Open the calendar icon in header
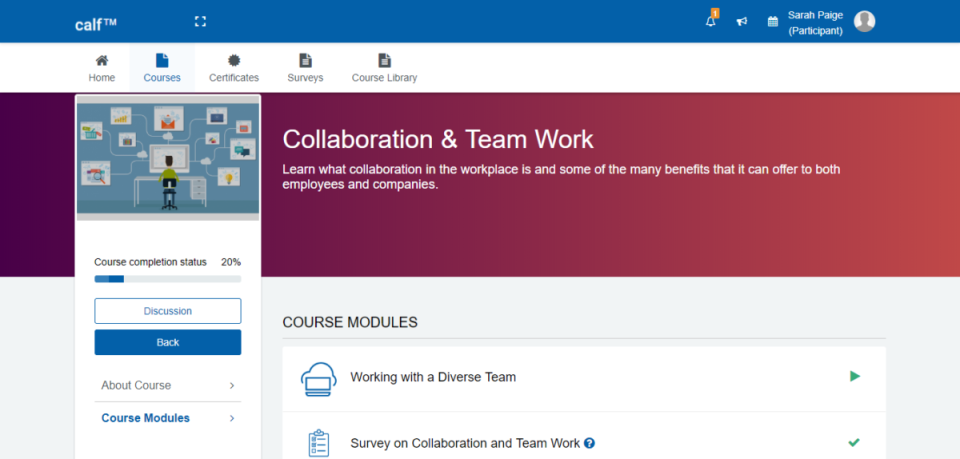 [772, 21]
